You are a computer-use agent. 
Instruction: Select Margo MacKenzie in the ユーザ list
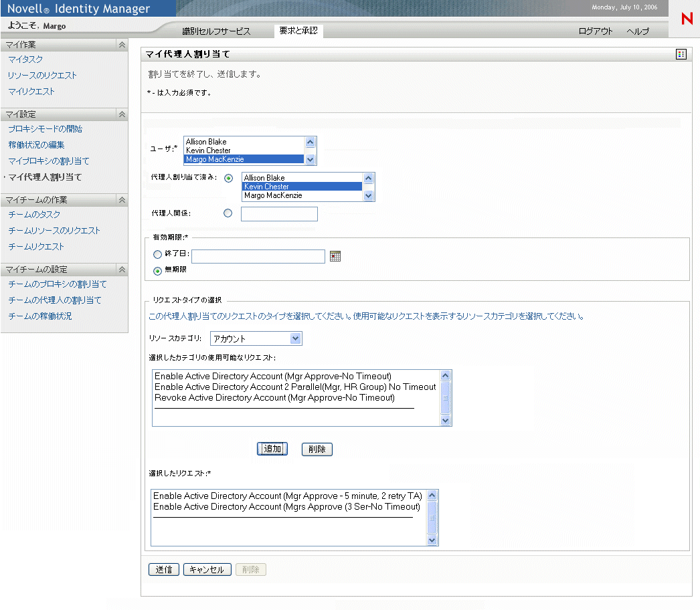[244, 159]
